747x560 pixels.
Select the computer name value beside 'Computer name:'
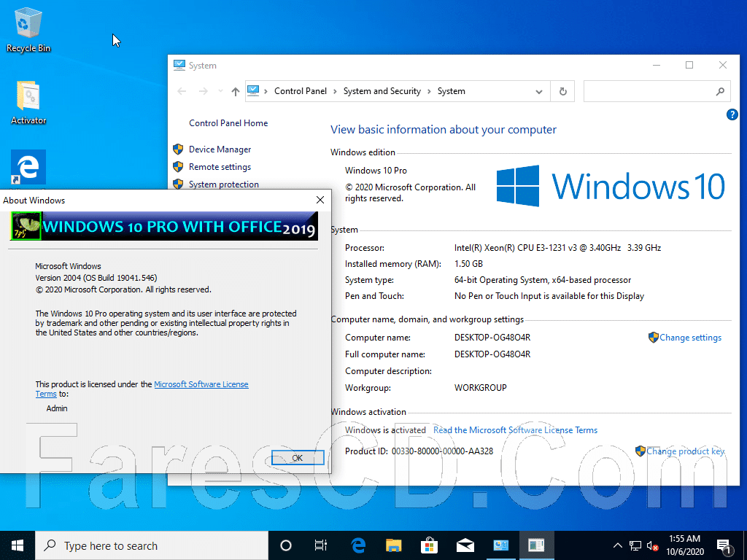(492, 338)
